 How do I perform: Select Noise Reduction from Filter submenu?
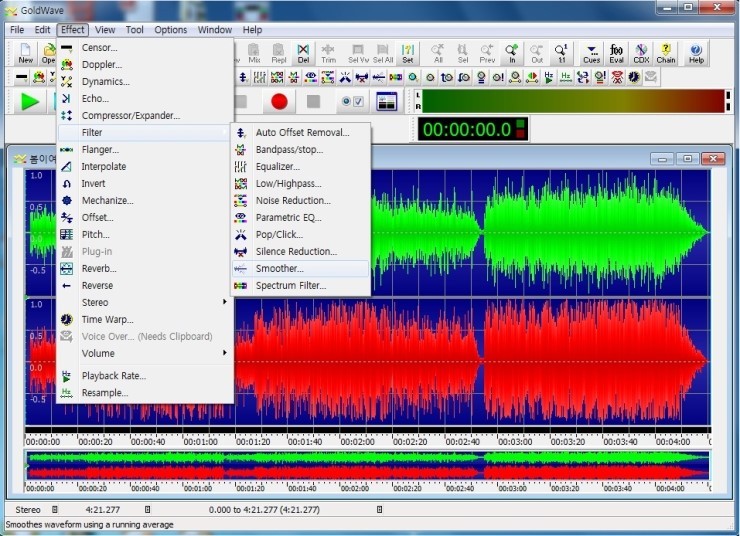(293, 200)
